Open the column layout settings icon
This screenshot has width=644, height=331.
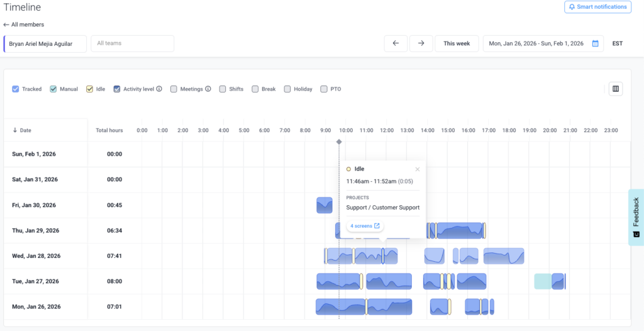click(x=616, y=89)
